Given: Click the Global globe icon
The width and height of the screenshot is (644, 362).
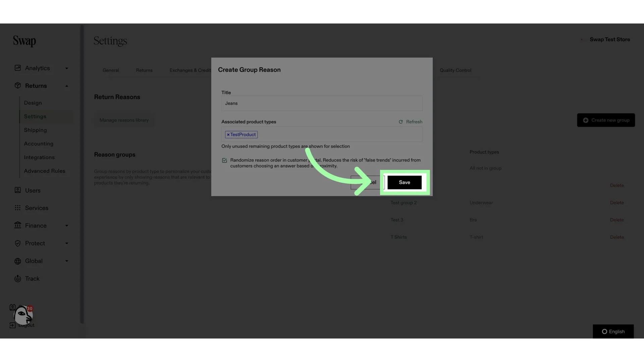Looking at the screenshot, I should 18,261.
